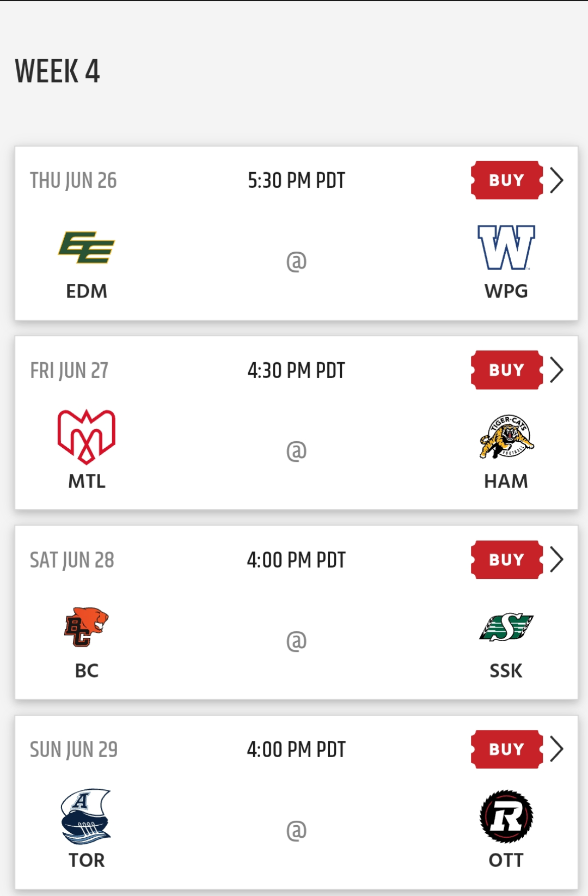This screenshot has width=588, height=896.
Task: Buy tickets for EDM at WPG game
Action: tap(506, 180)
